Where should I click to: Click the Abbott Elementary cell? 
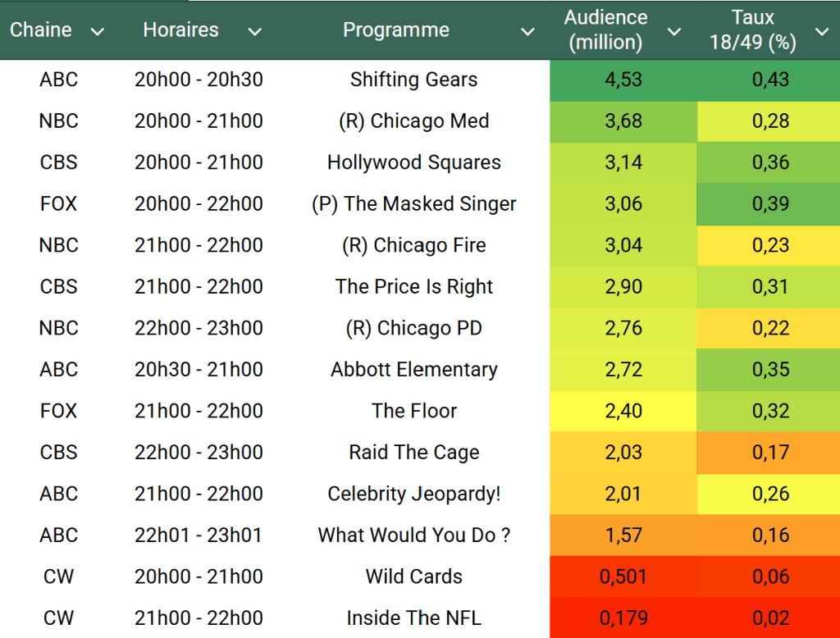pos(413,369)
